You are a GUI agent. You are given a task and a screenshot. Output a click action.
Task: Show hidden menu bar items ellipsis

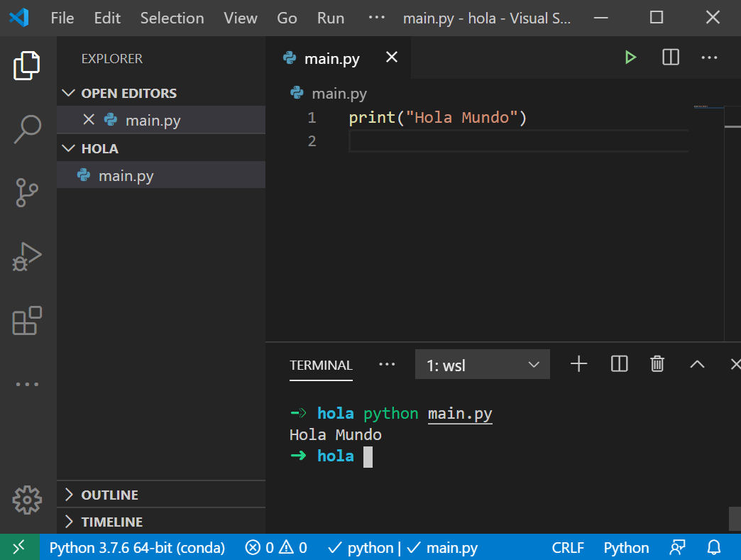coord(377,18)
